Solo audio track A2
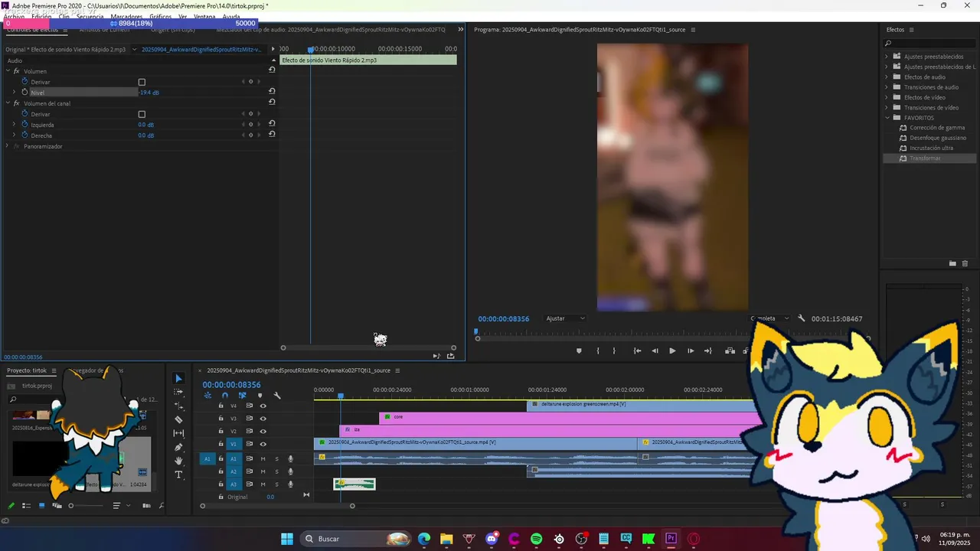Image resolution: width=980 pixels, height=551 pixels. [277, 471]
